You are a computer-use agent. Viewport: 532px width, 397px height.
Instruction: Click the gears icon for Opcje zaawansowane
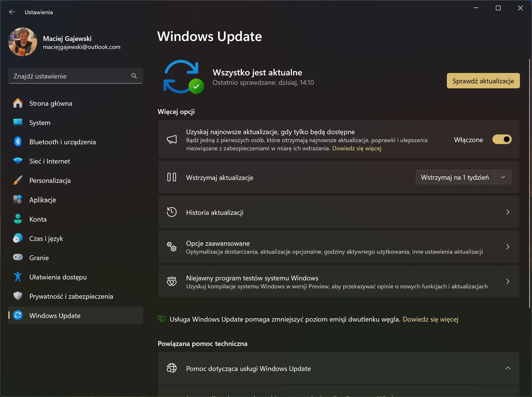point(172,247)
